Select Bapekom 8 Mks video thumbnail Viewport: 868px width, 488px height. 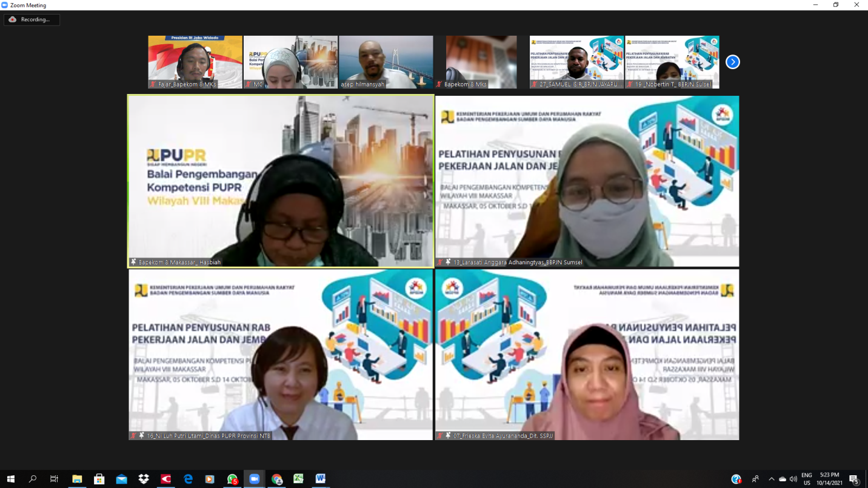click(x=481, y=62)
